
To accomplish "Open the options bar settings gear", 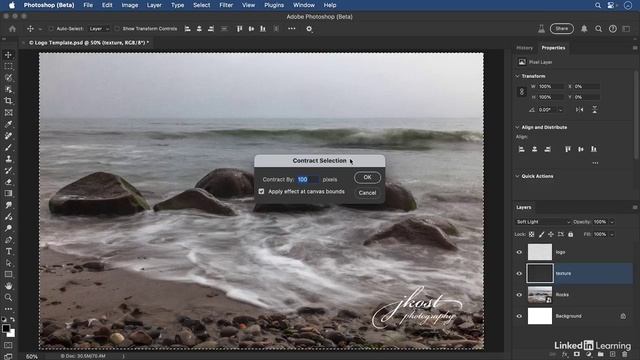I will (309, 29).
